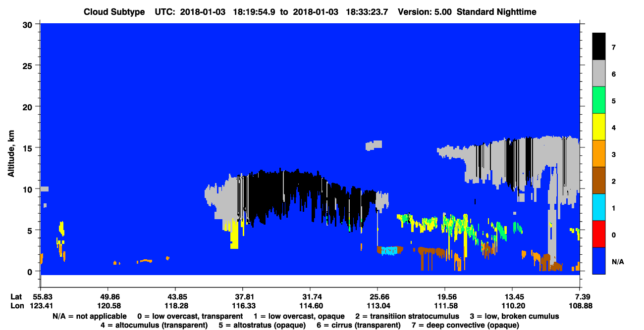Click longitude value '118.28'
This screenshot has height=330, width=644.
pos(175,306)
